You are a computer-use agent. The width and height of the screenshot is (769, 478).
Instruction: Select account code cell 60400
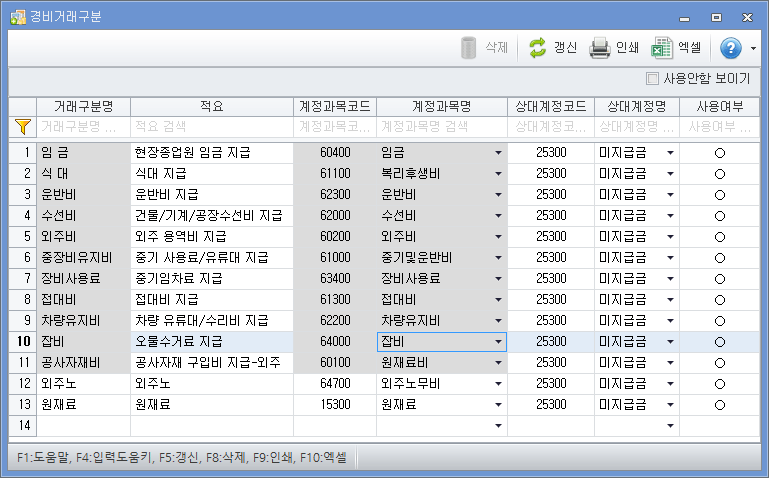[x=335, y=152]
